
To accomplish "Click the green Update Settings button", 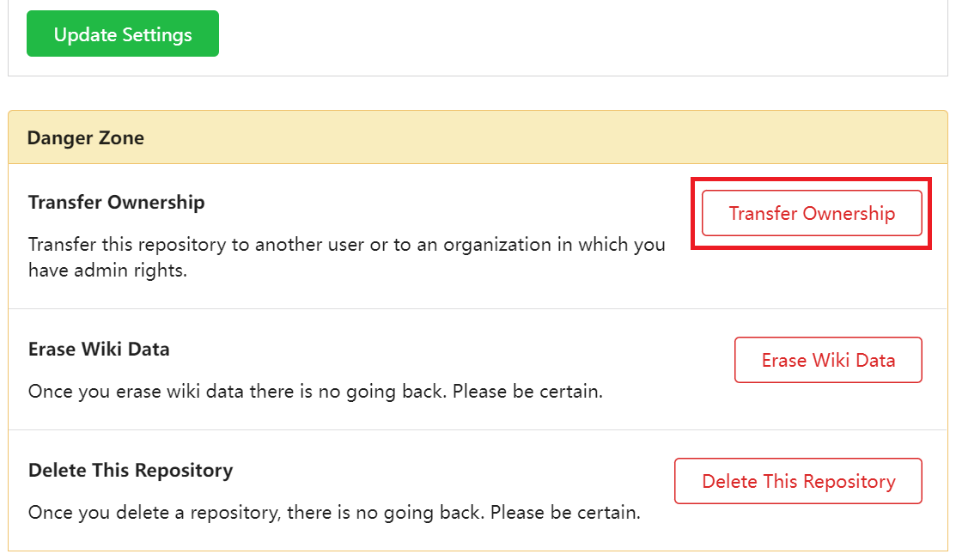I will pos(123,33).
